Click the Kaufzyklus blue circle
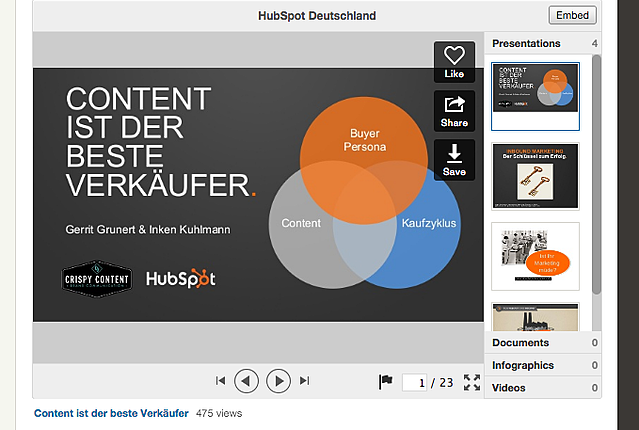Viewport: 639px width, 430px height. coord(429,223)
